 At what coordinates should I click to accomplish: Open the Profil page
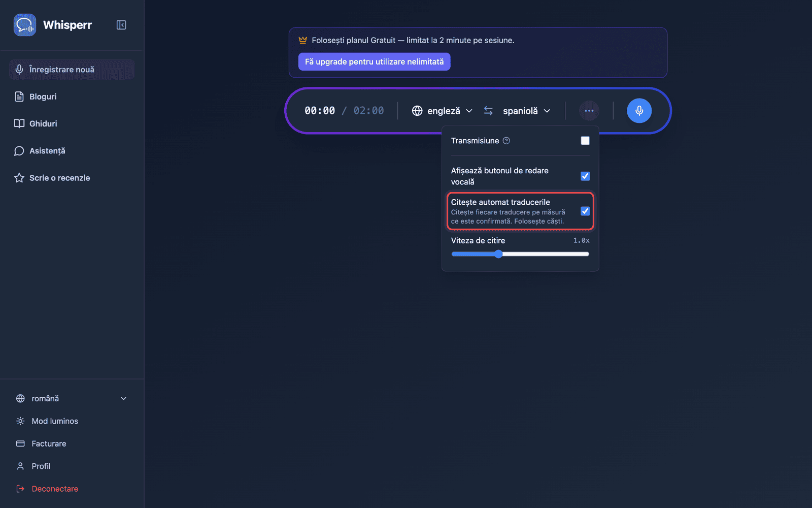[x=72, y=466]
